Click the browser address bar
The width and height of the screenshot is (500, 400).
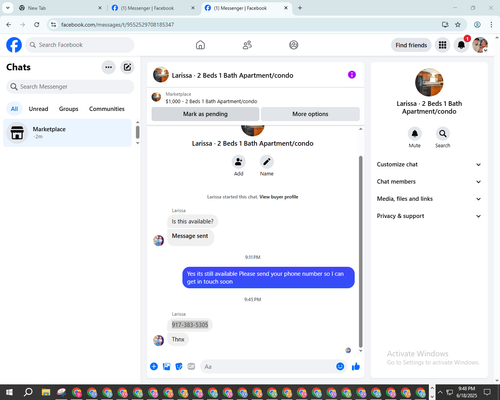pos(247,25)
